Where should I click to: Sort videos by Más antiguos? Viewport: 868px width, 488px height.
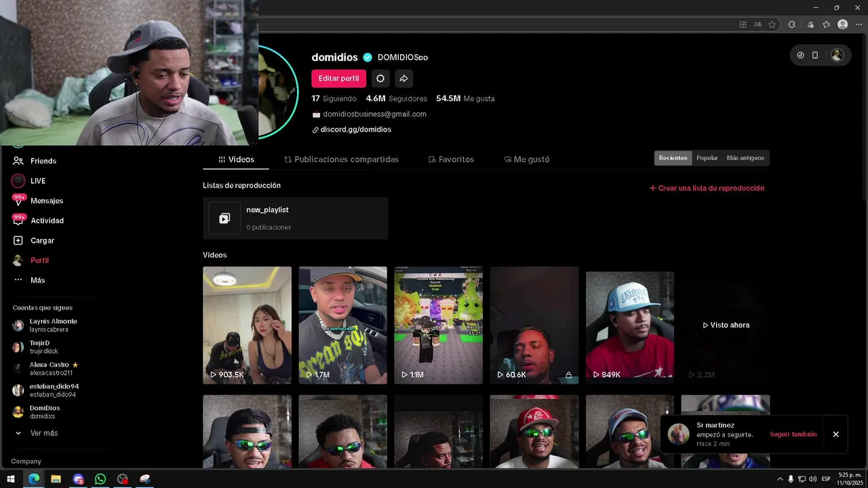coord(745,158)
